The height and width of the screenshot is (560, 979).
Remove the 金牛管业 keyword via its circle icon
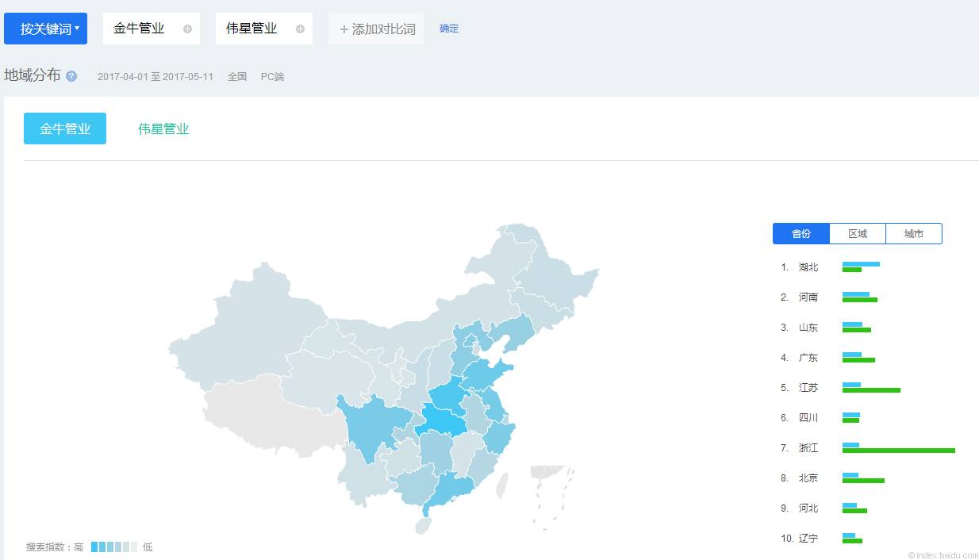(x=187, y=29)
